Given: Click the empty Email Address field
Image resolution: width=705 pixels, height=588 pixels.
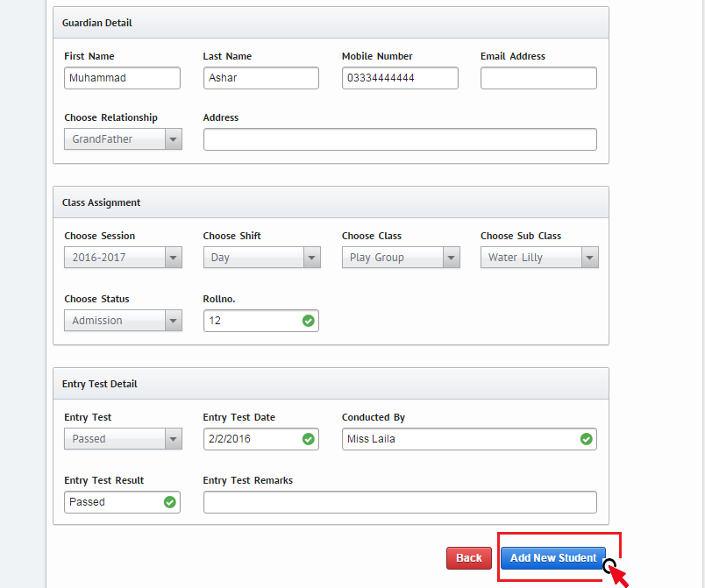Looking at the screenshot, I should [538, 78].
